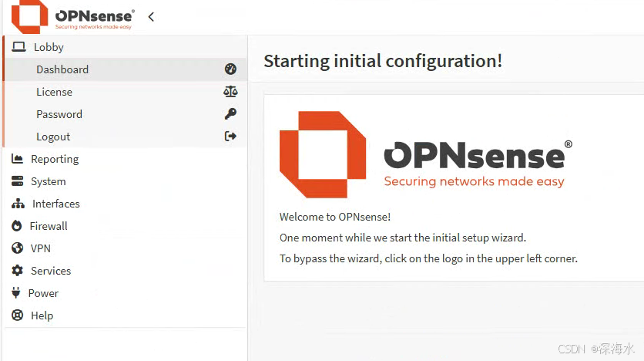644x361 pixels.
Task: Click the network sitemap icon beside Interfaces
Action: tap(18, 204)
